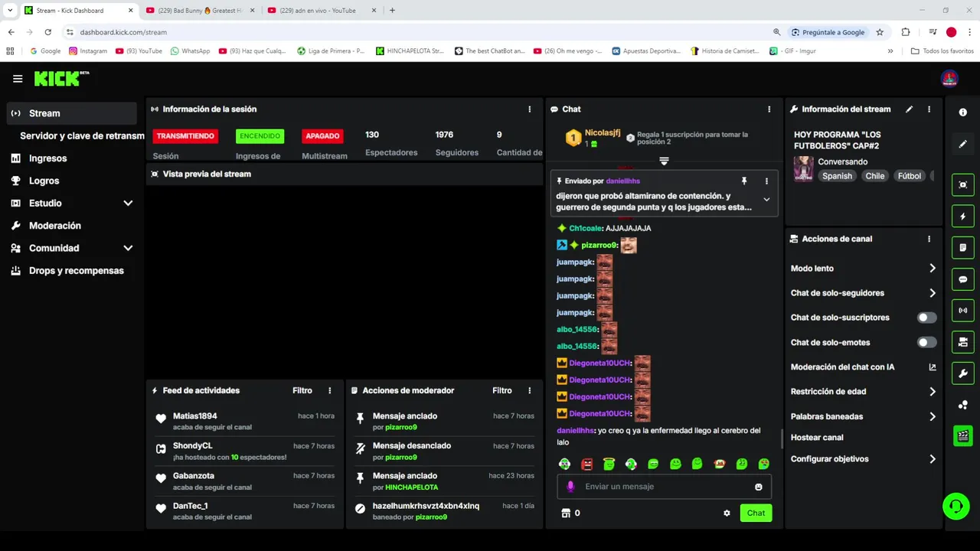
Task: Click the chat bubble widget icon in the right sidebar
Action: click(x=963, y=279)
